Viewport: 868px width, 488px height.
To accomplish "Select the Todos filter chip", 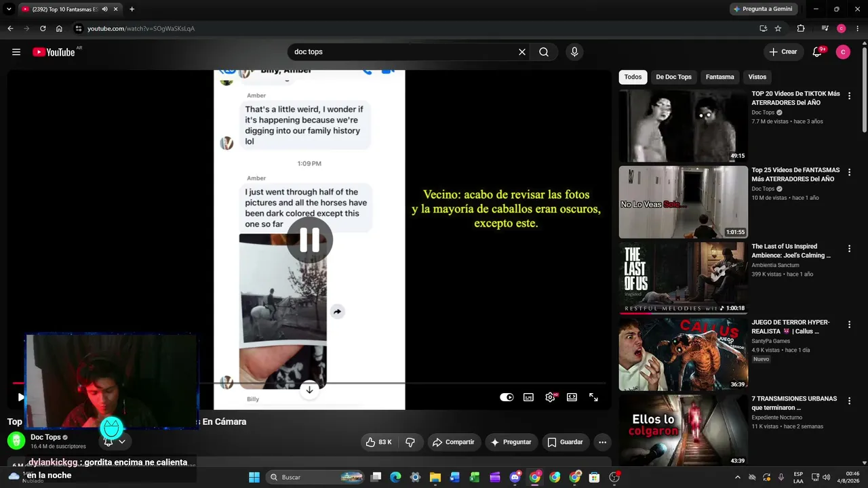I will click(x=633, y=77).
